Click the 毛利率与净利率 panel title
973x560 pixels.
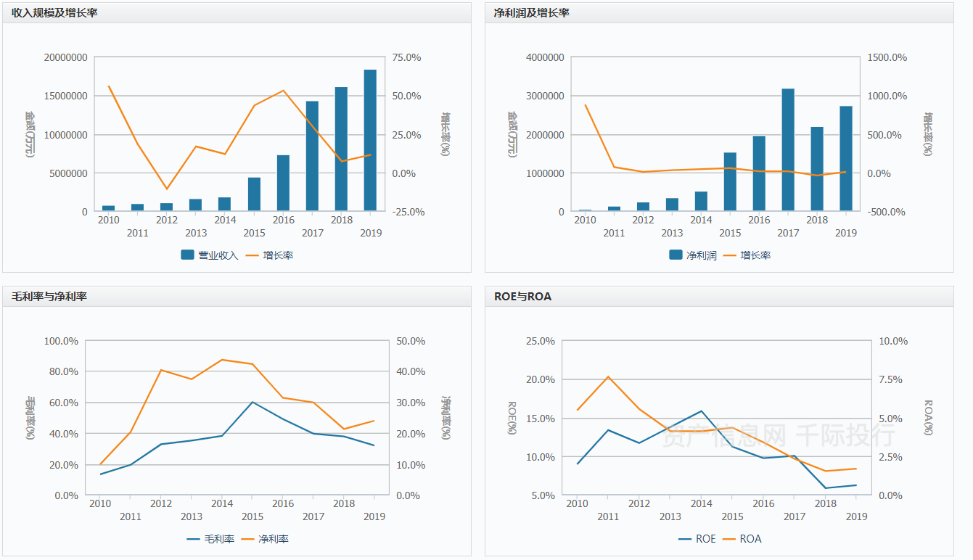click(49, 296)
